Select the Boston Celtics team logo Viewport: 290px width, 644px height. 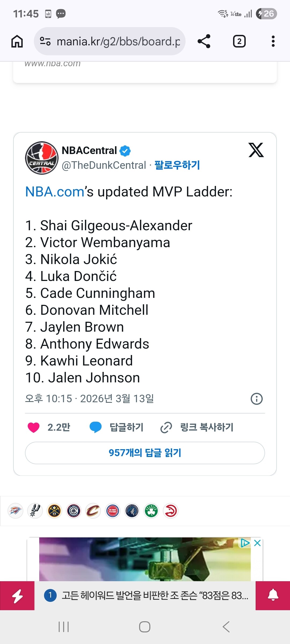click(151, 511)
